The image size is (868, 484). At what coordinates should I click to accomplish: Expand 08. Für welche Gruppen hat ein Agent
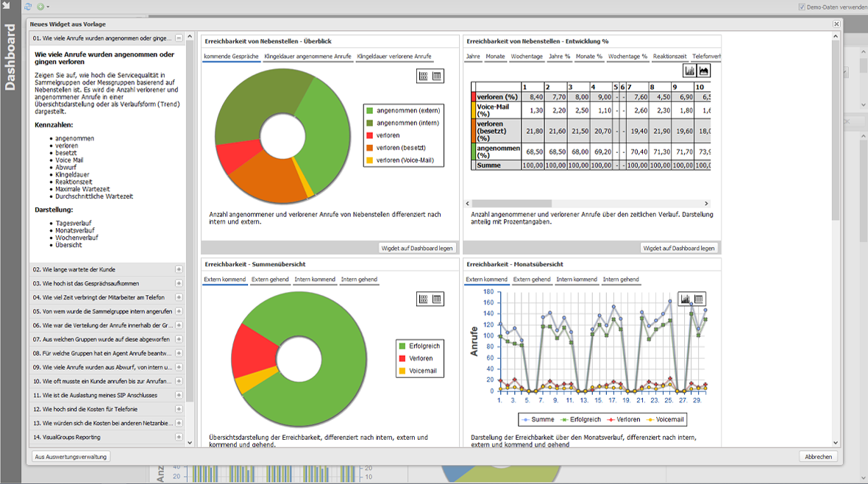click(179, 353)
